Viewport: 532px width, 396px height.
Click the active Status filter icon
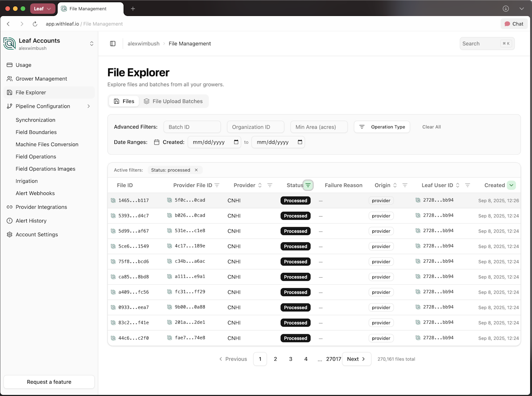[x=308, y=185]
